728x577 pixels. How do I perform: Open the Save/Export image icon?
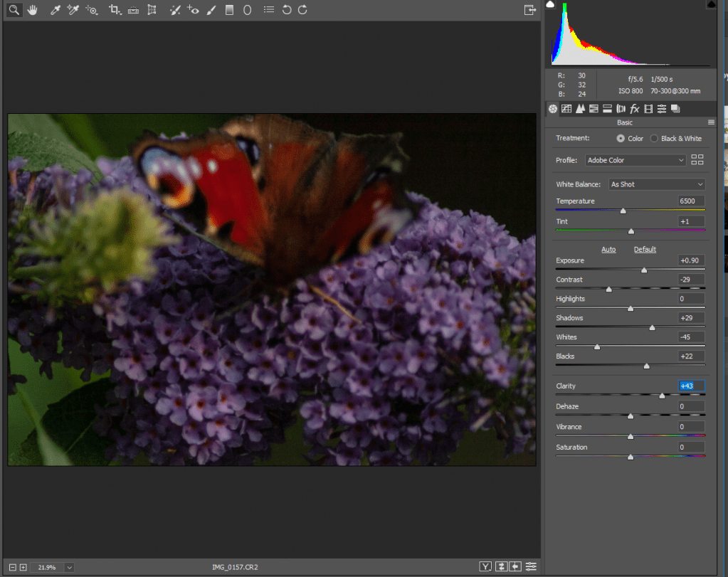(529, 10)
